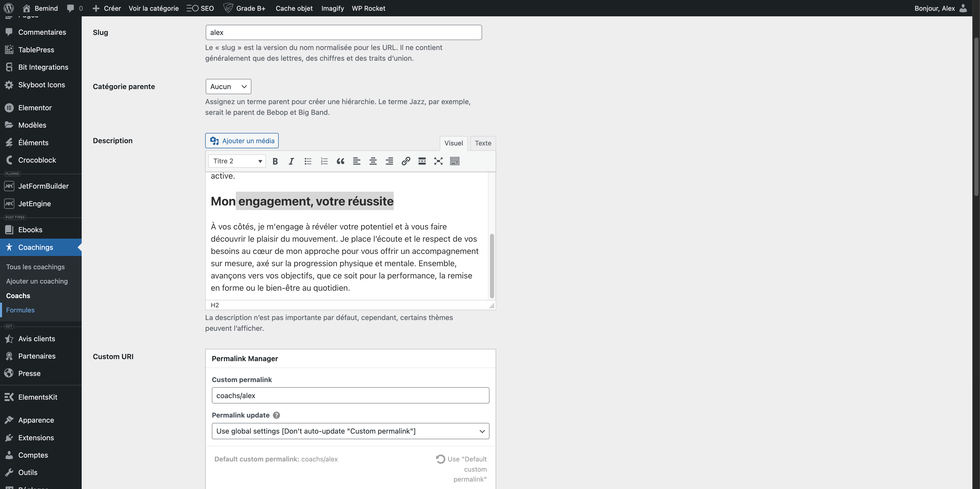Screen dimensions: 980x489
Task: Open JetFormBuilder plugin menu
Action: 41,186
